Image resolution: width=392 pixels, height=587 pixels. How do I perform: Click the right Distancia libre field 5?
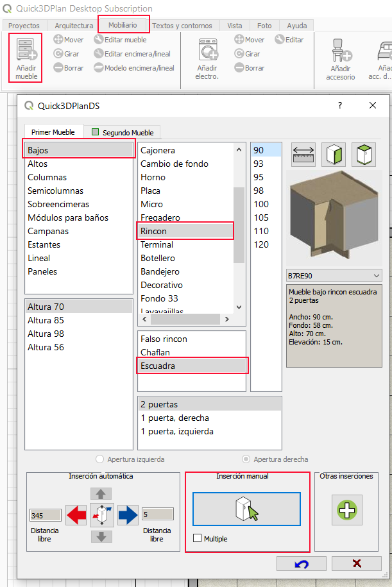pyautogui.click(x=158, y=514)
